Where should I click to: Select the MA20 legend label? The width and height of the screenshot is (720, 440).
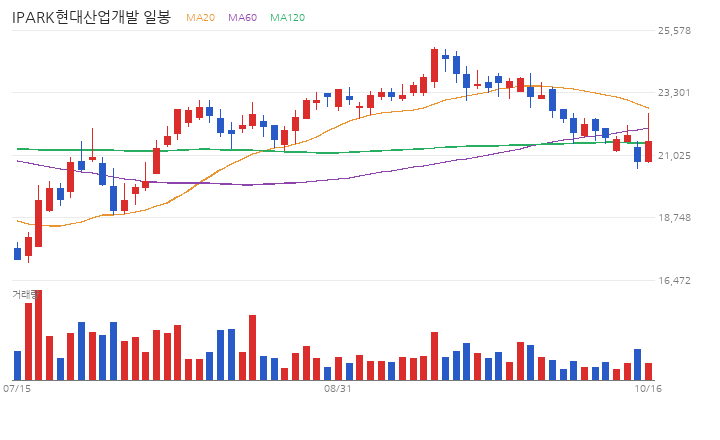tap(200, 17)
